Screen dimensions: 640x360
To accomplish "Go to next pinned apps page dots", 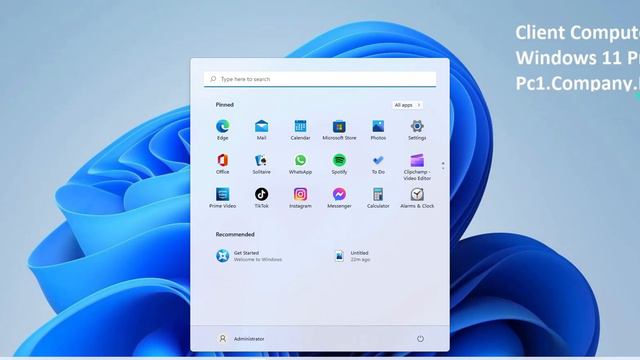I will point(443,166).
